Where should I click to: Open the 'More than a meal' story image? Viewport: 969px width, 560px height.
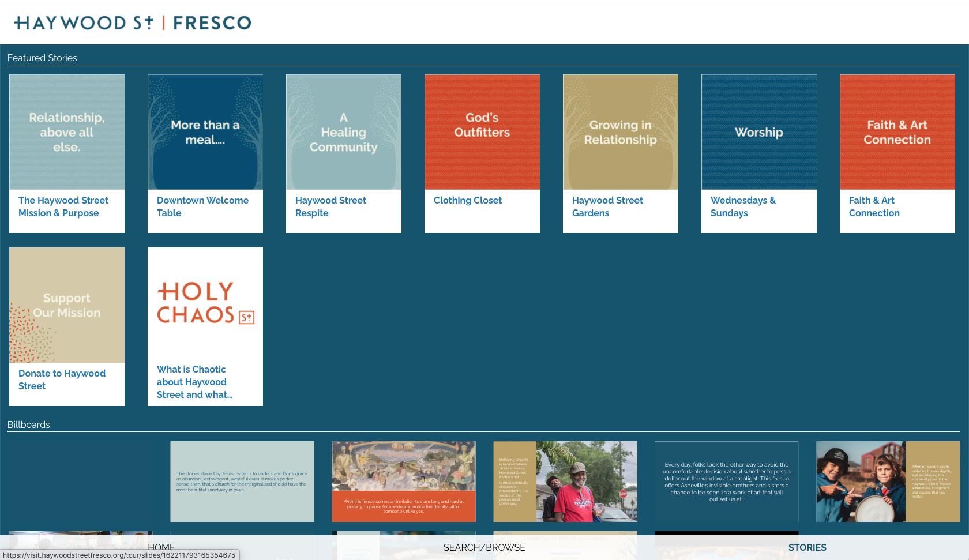pyautogui.click(x=205, y=132)
